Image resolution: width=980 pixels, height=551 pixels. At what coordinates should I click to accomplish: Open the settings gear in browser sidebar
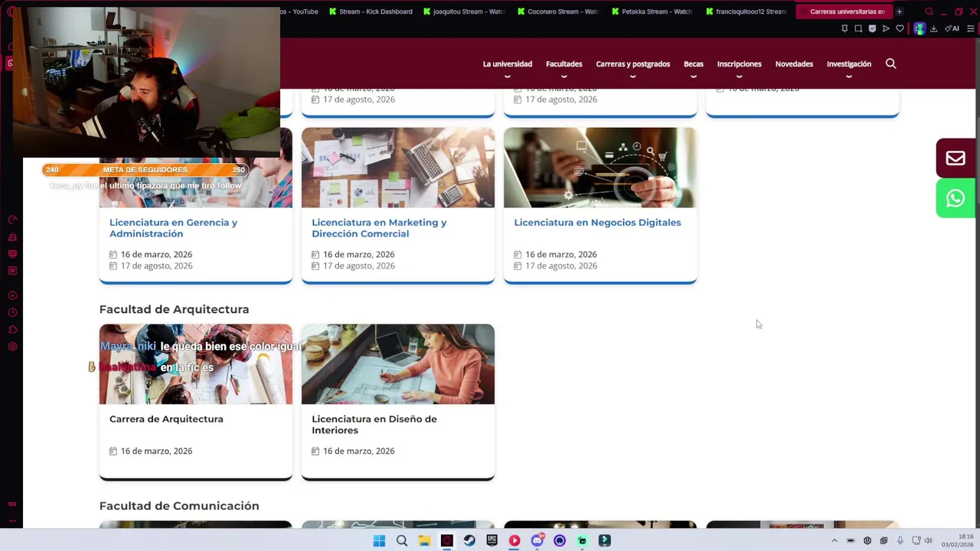[x=12, y=347]
